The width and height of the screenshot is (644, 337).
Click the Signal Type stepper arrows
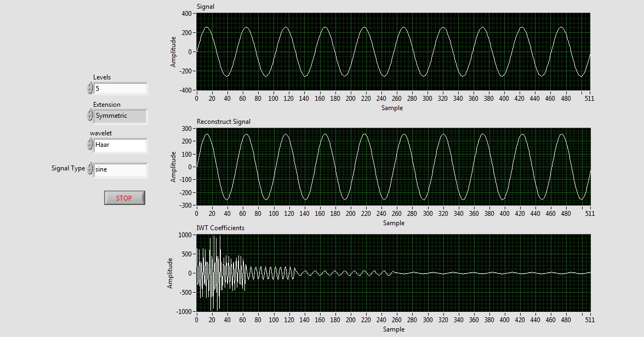click(x=90, y=169)
